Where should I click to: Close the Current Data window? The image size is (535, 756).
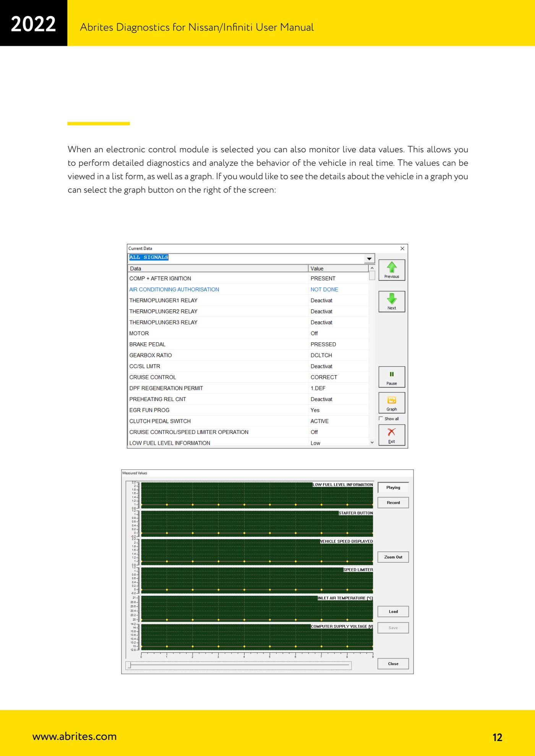pyautogui.click(x=402, y=248)
